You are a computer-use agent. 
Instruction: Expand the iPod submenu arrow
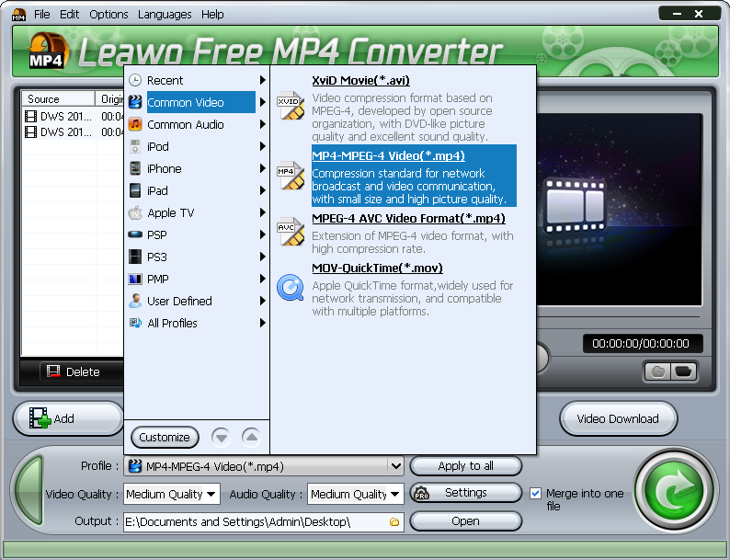(263, 146)
